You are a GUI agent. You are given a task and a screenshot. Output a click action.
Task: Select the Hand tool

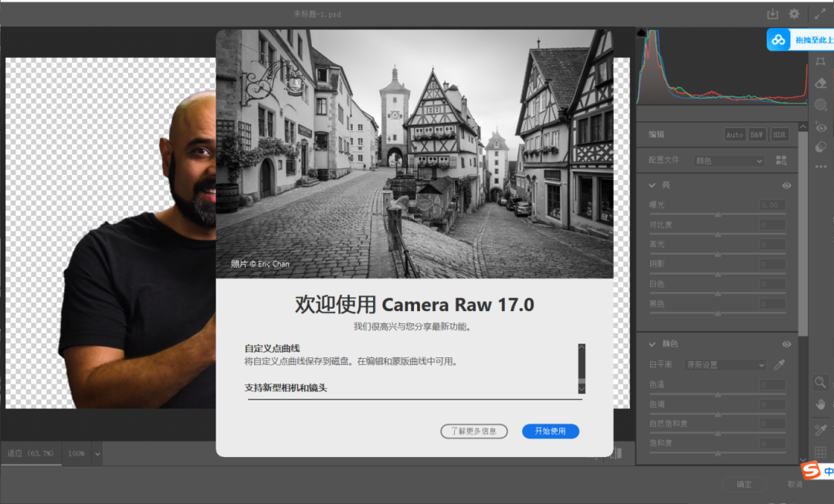(821, 405)
